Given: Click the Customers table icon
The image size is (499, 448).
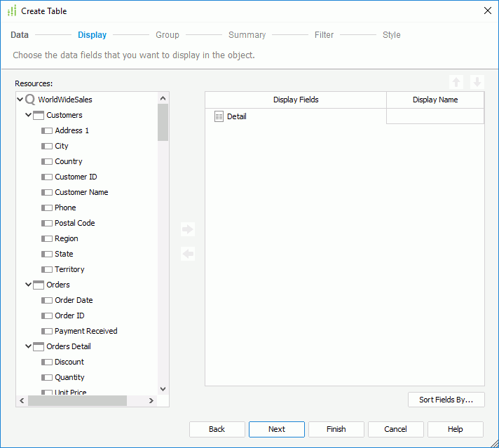Looking at the screenshot, I should (x=39, y=115).
